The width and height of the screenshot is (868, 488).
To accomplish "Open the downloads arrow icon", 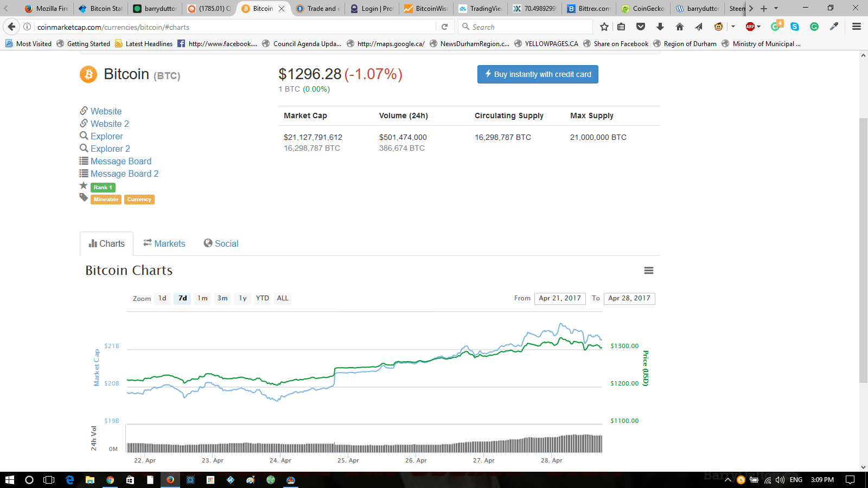I will (x=660, y=27).
